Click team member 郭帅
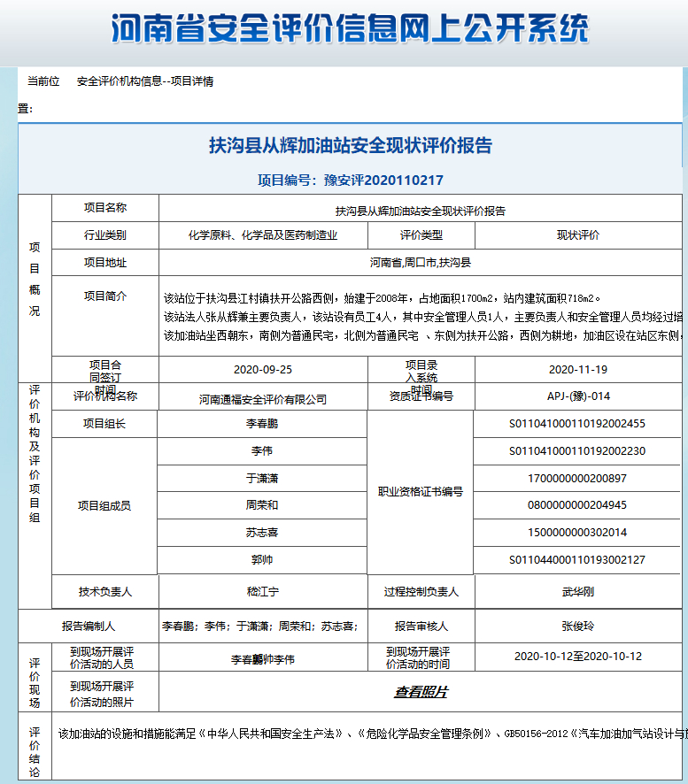The width and height of the screenshot is (688, 784). 262,560
